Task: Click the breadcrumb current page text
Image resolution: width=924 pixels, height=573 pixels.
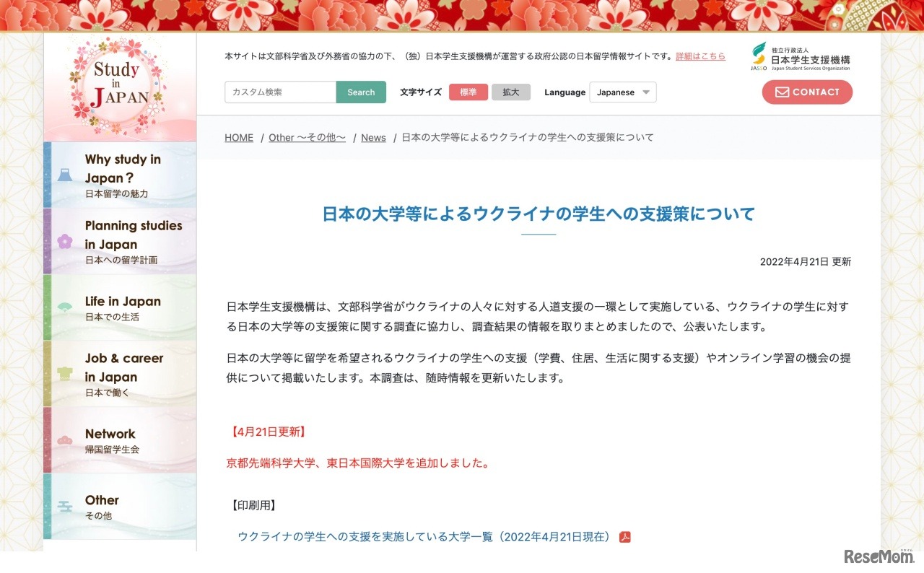Action: click(528, 137)
